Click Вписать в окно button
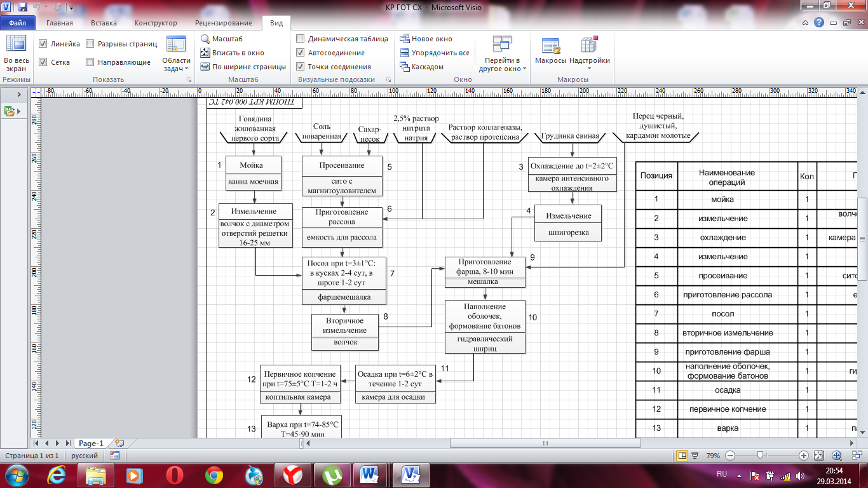This screenshot has height=488, width=868. click(232, 53)
